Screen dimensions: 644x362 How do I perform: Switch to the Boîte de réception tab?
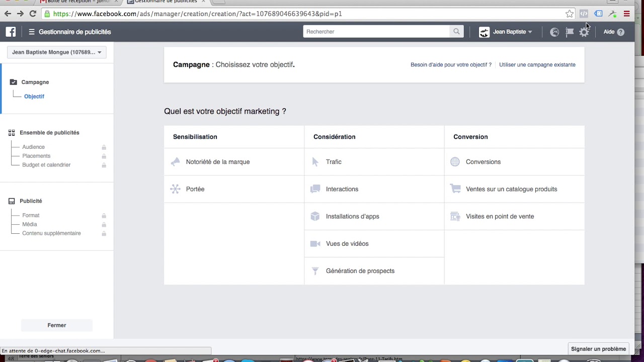click(x=79, y=2)
